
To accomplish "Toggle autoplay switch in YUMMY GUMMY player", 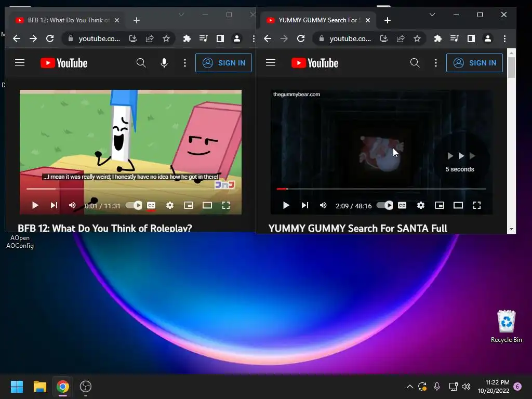I will [385, 205].
